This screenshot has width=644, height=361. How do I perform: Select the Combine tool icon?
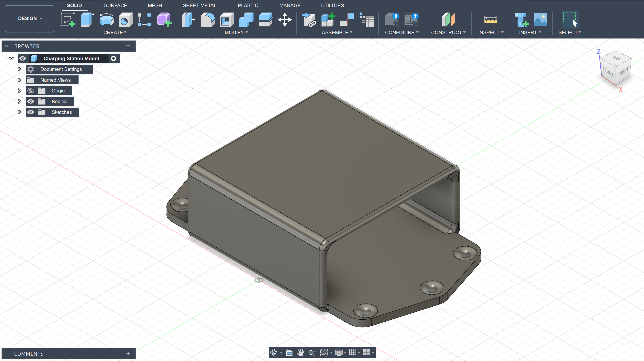click(x=246, y=19)
